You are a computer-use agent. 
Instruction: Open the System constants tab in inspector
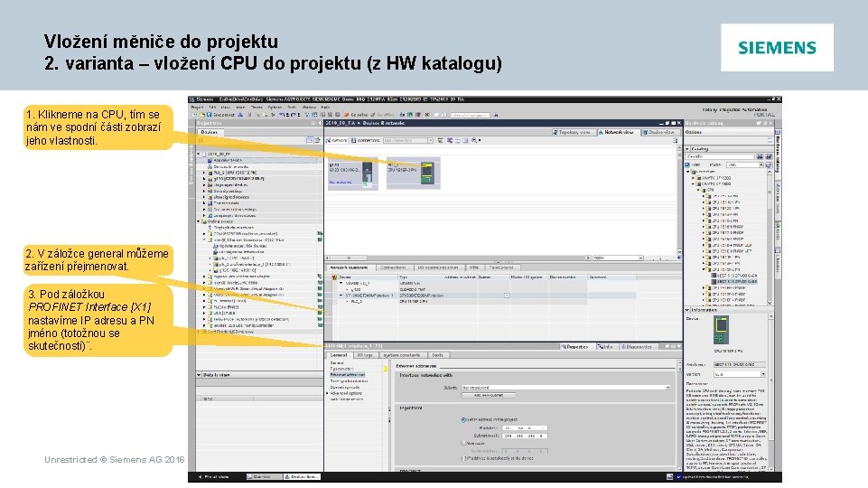coord(402,355)
